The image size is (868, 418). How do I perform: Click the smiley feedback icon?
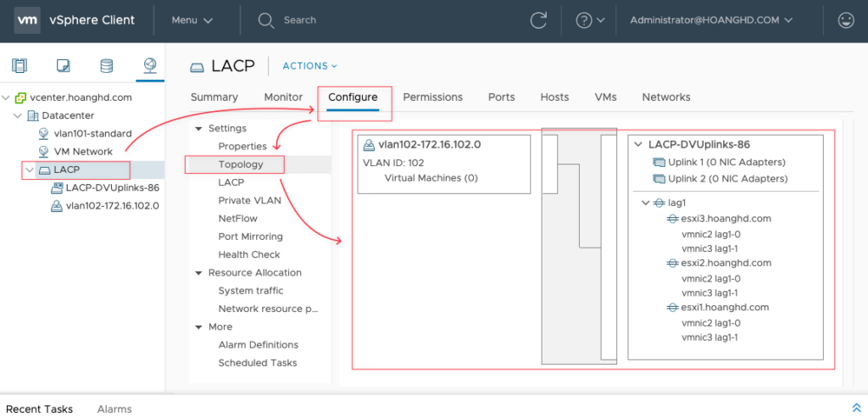(x=846, y=20)
